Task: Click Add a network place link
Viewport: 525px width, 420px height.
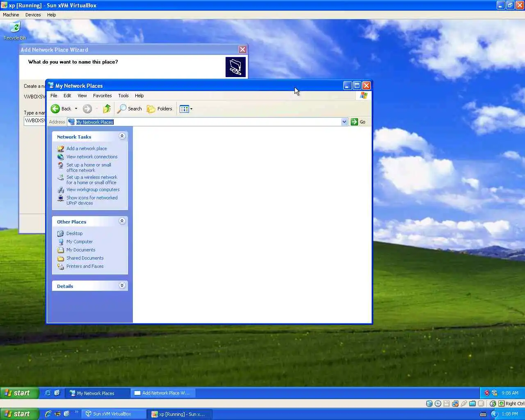Action: point(87,148)
